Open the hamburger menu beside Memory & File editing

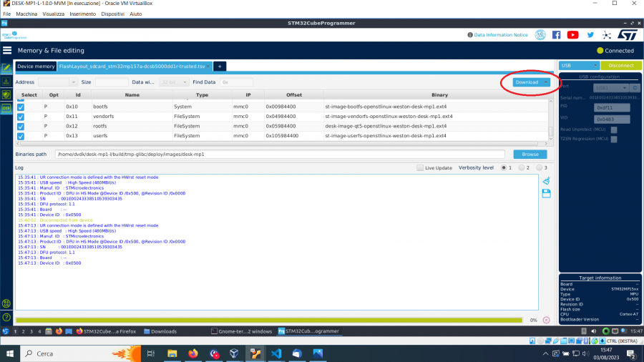pos(8,51)
